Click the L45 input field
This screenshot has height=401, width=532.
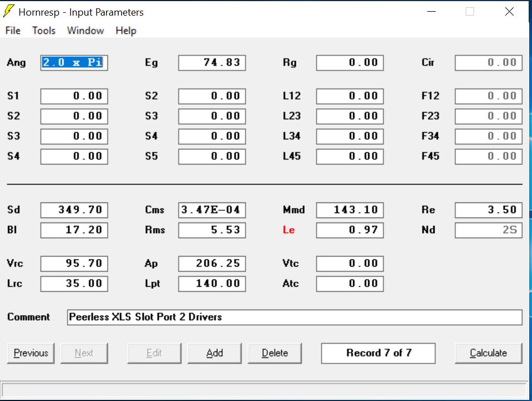[350, 156]
